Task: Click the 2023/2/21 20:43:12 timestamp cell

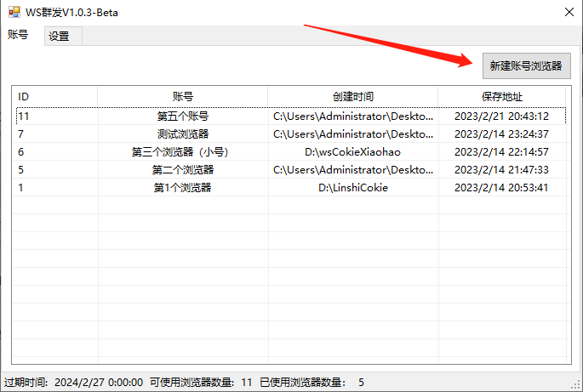Action: 501,116
